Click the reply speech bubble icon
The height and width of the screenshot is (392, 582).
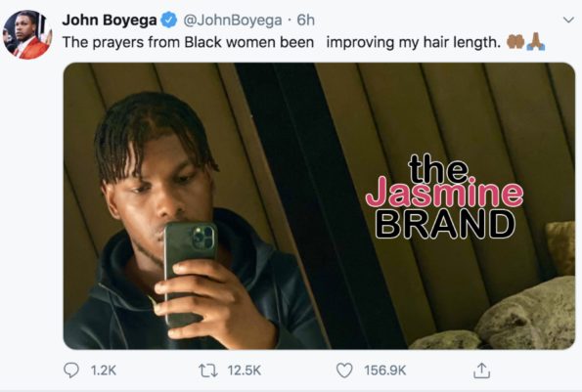pos(70,370)
